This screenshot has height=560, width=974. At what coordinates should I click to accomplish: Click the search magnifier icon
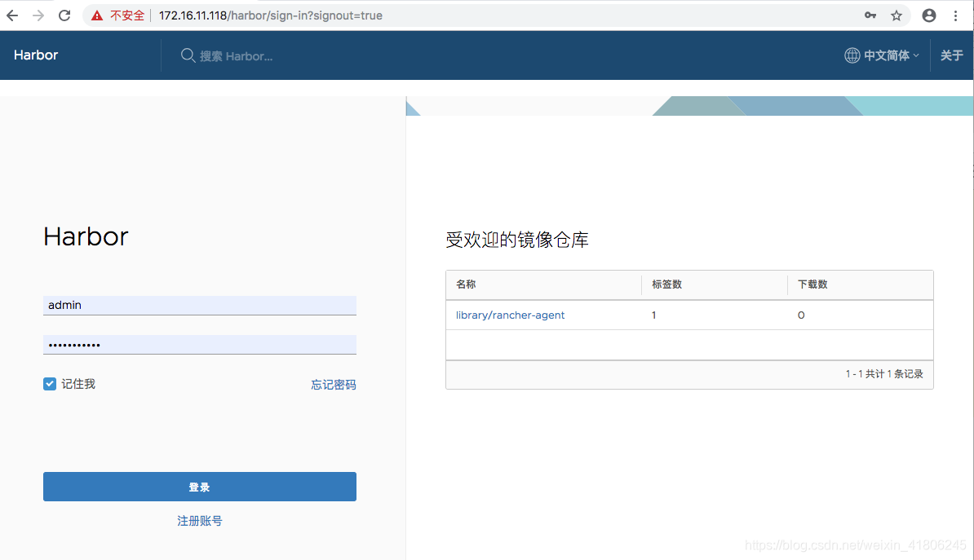[x=188, y=55]
